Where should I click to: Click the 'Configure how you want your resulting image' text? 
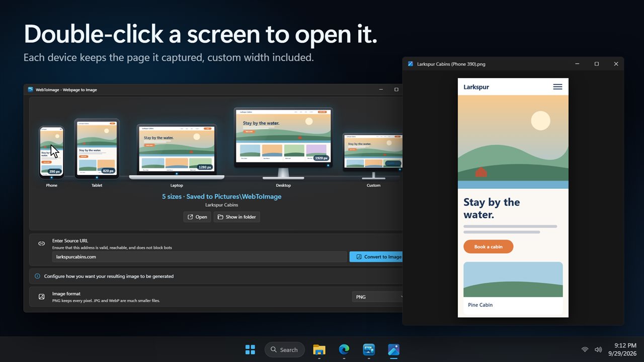pos(109,276)
